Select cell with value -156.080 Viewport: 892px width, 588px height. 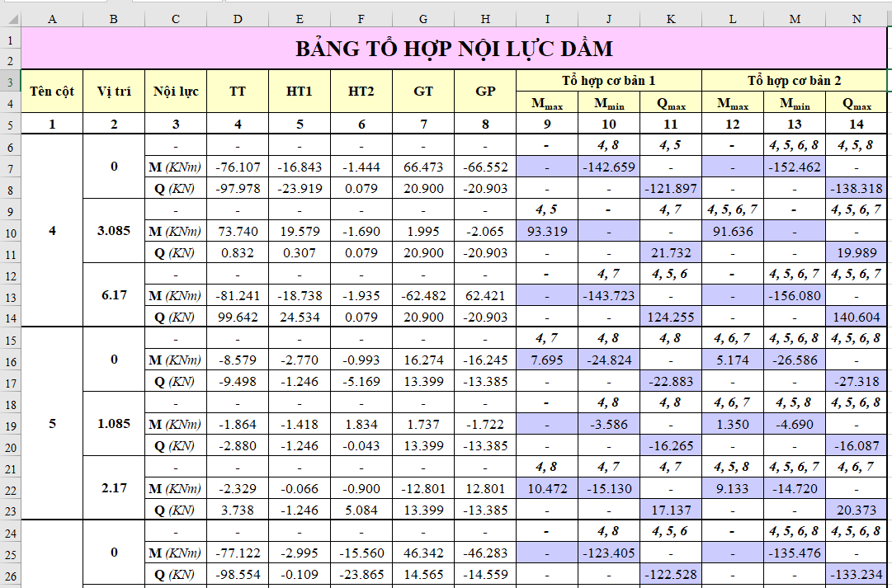(794, 296)
